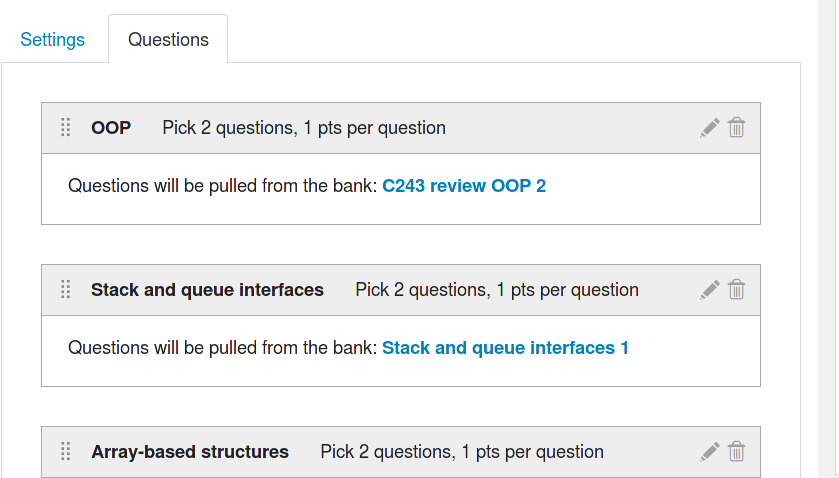Click the OOP group's pick 2 questions text
This screenshot has height=478, width=839.
pyautogui.click(x=304, y=128)
